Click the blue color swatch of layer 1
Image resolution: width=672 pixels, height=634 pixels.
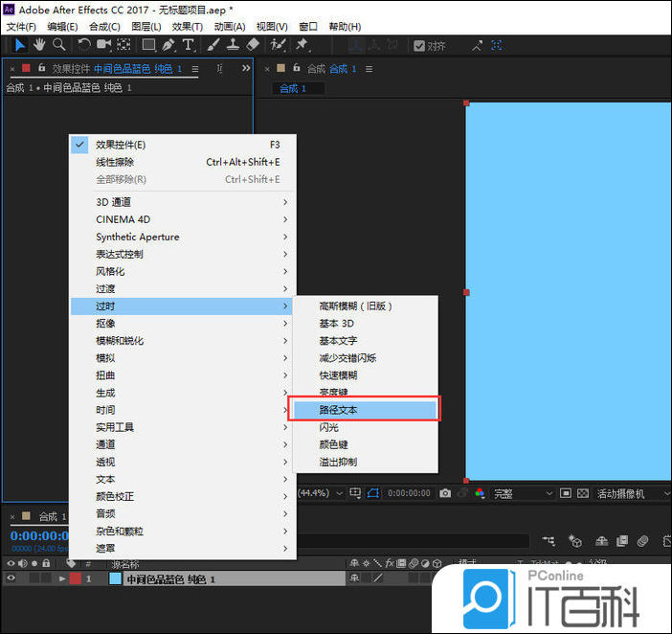click(x=115, y=579)
